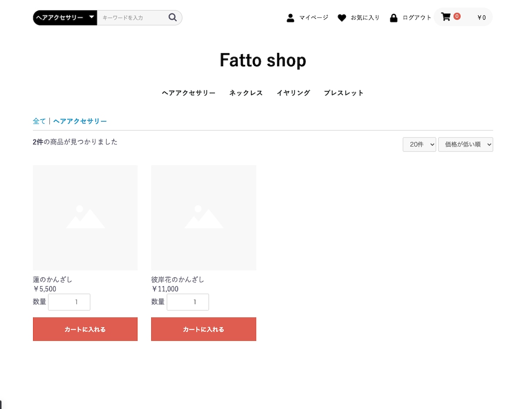Open the 価格が低い順 sort order dropdown
The width and height of the screenshot is (532, 409).
point(466,144)
